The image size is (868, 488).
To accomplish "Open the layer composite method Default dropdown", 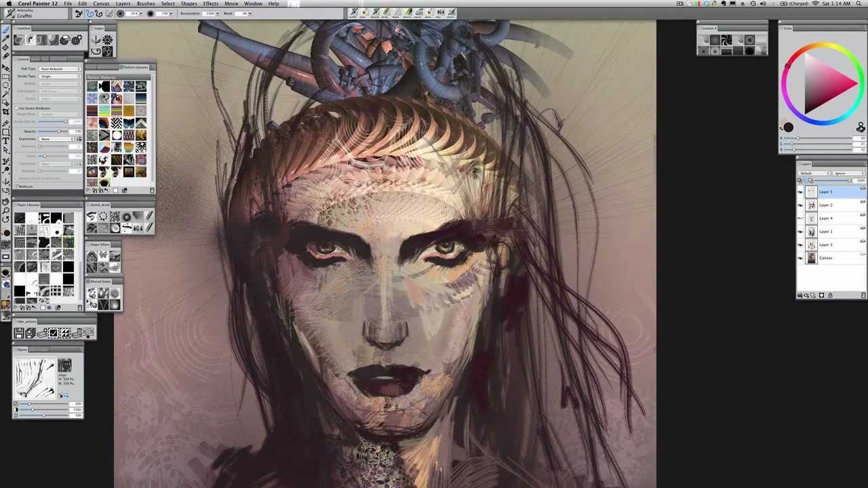I will tap(814, 174).
